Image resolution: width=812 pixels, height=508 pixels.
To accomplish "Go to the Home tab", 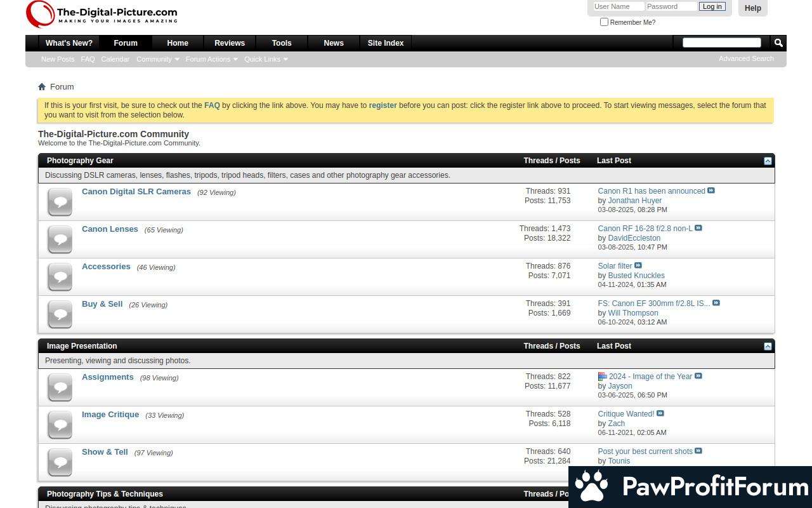I will (x=178, y=43).
